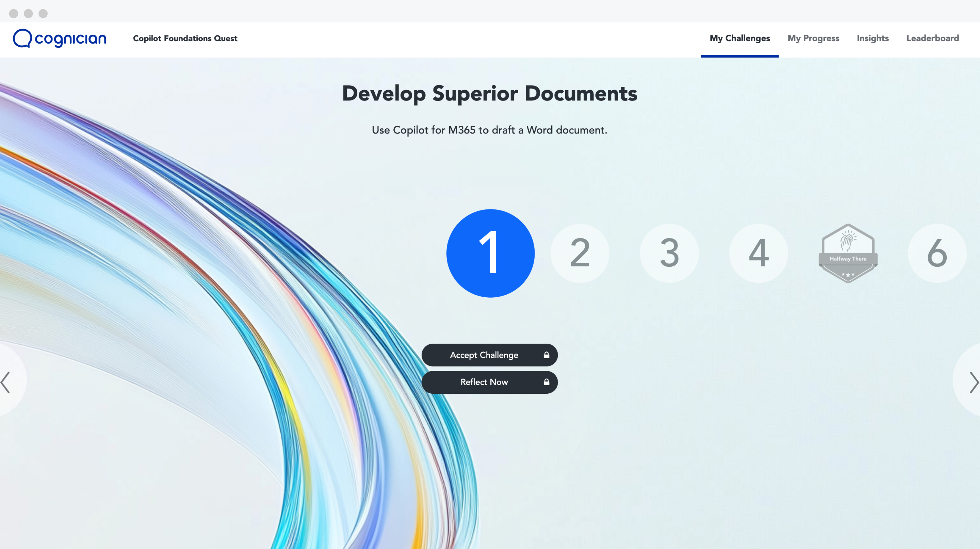Click the first gray window control dot

14,14
